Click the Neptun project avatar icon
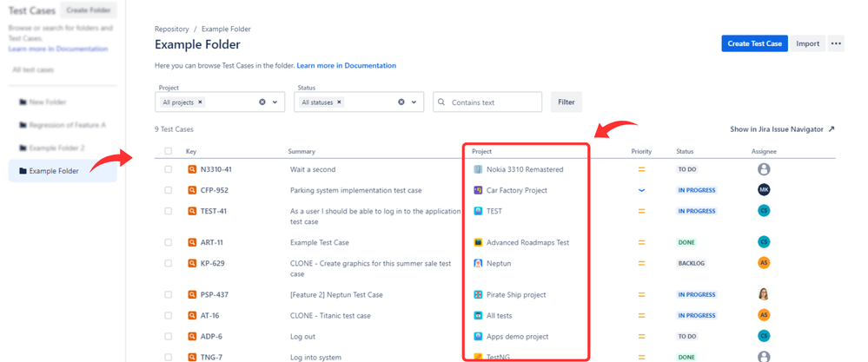868x362 pixels. pyautogui.click(x=478, y=263)
